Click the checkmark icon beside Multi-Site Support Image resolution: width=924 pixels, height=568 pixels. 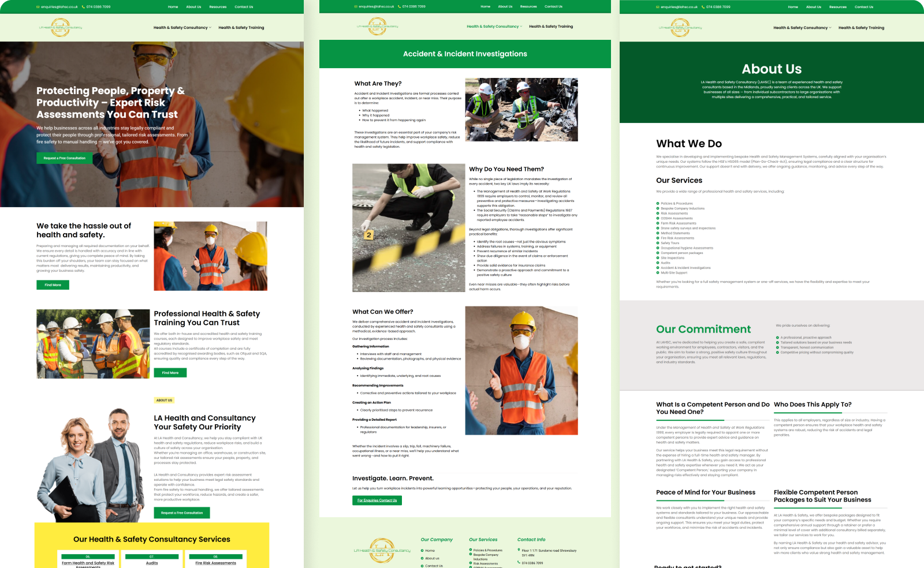(x=657, y=272)
